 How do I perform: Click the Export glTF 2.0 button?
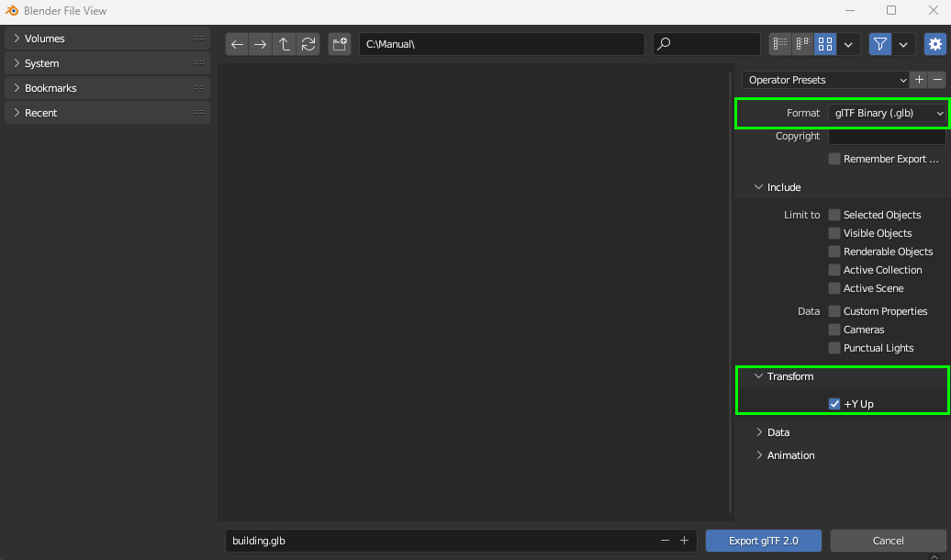pyautogui.click(x=763, y=540)
